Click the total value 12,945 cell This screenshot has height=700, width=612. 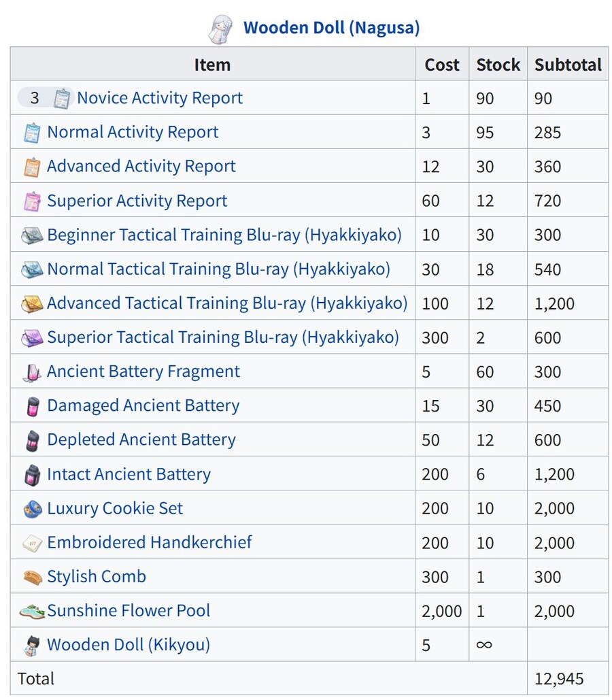[559, 679]
